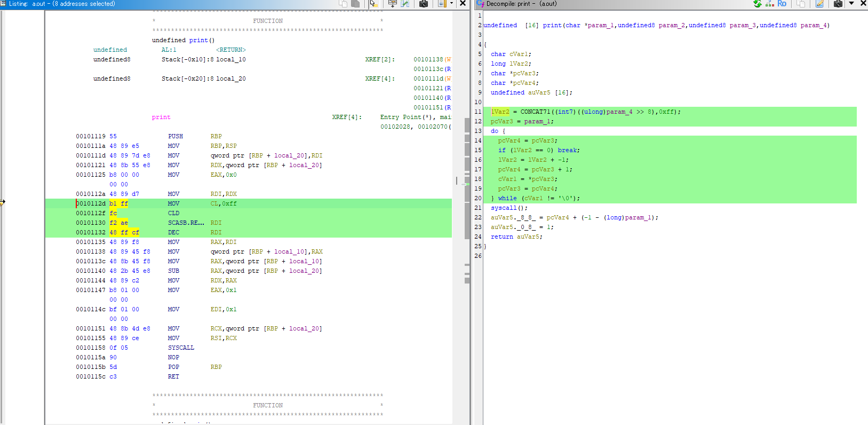
Task: Click the Copy icon in Listing toolbar
Action: coord(343,4)
